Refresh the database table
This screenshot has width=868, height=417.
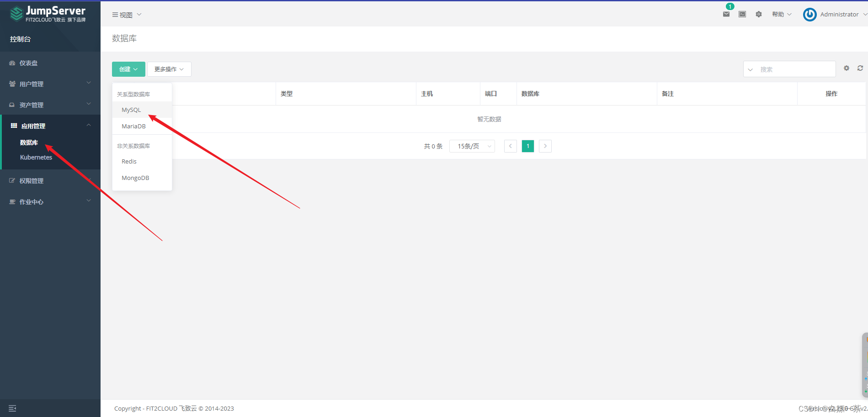click(x=860, y=68)
